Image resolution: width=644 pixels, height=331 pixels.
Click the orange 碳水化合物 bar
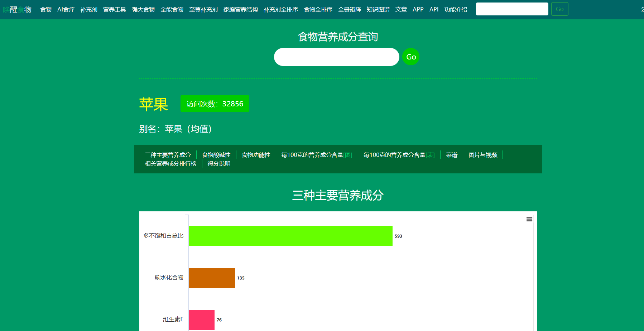coord(212,278)
